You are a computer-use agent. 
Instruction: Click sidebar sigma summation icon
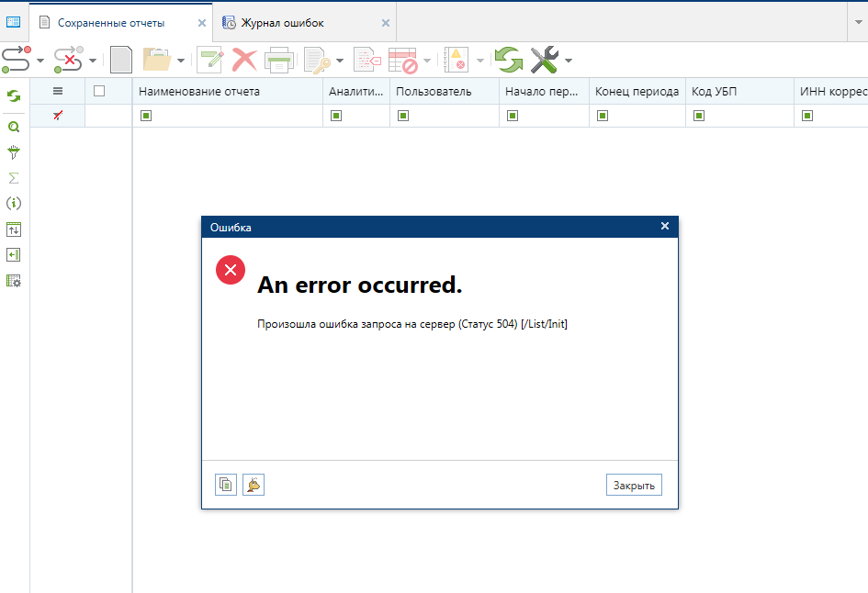tap(14, 177)
